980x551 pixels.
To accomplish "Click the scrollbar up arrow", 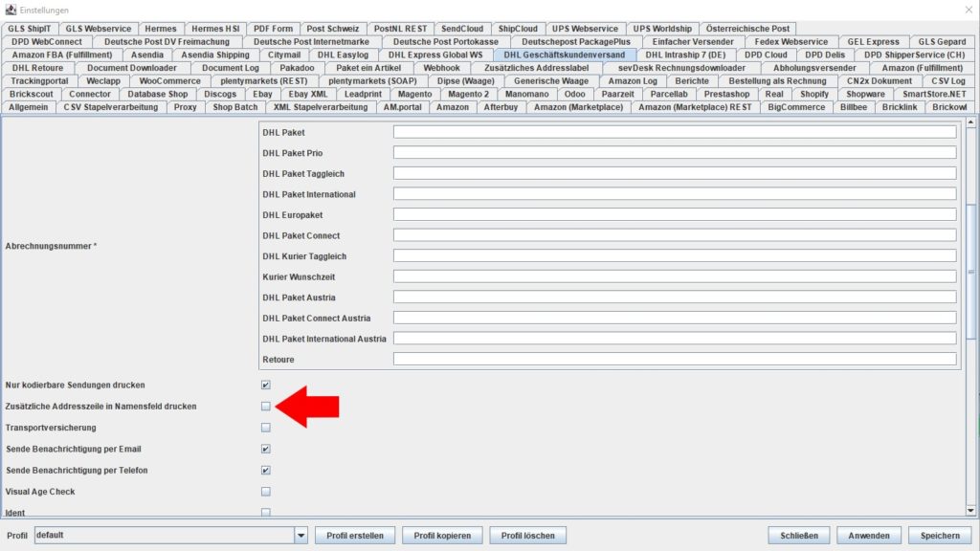I will tap(970, 122).
